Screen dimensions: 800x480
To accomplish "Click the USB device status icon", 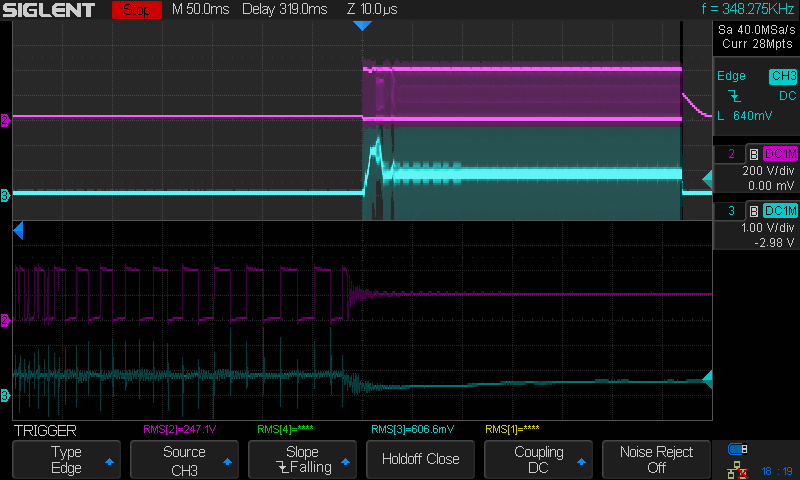I will tap(738, 449).
